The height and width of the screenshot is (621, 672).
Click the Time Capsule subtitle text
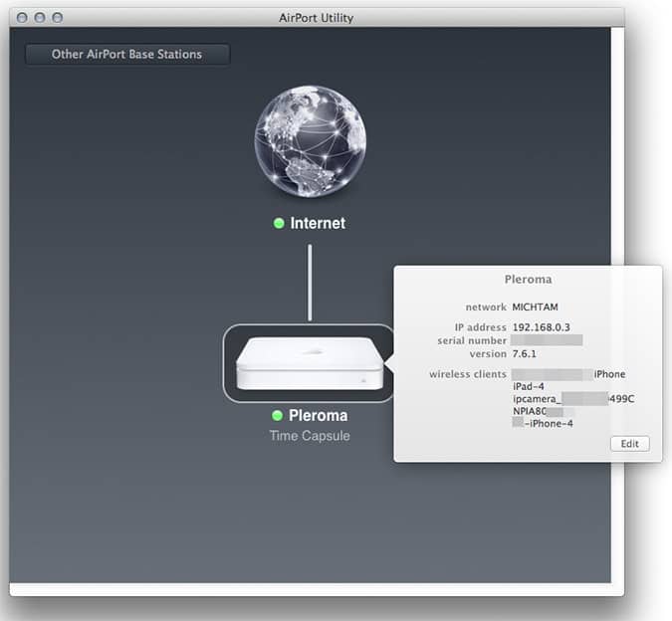(309, 436)
